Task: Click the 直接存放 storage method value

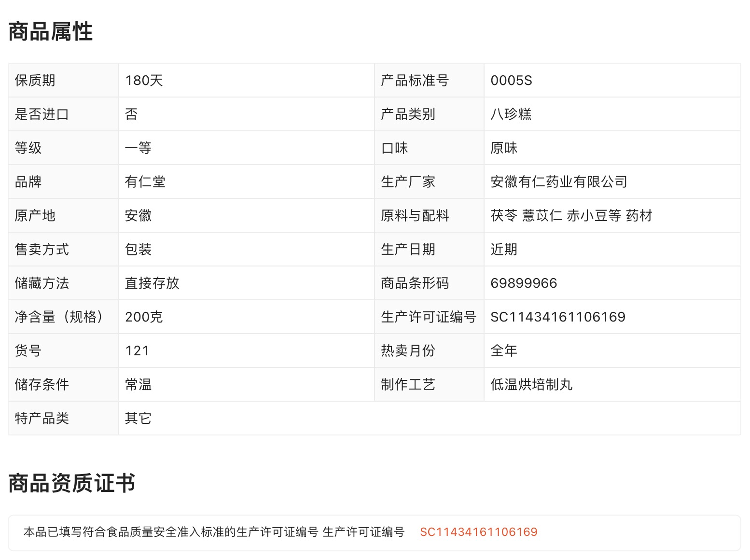Action: tap(152, 283)
